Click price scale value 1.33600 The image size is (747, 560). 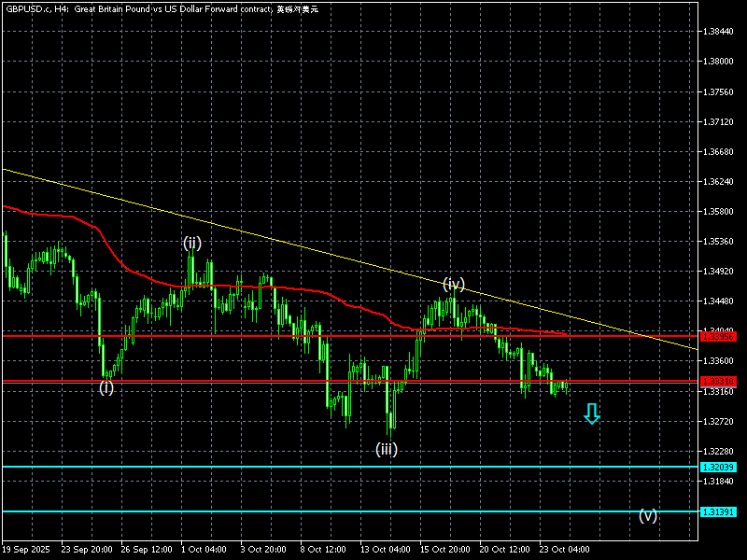click(x=718, y=361)
